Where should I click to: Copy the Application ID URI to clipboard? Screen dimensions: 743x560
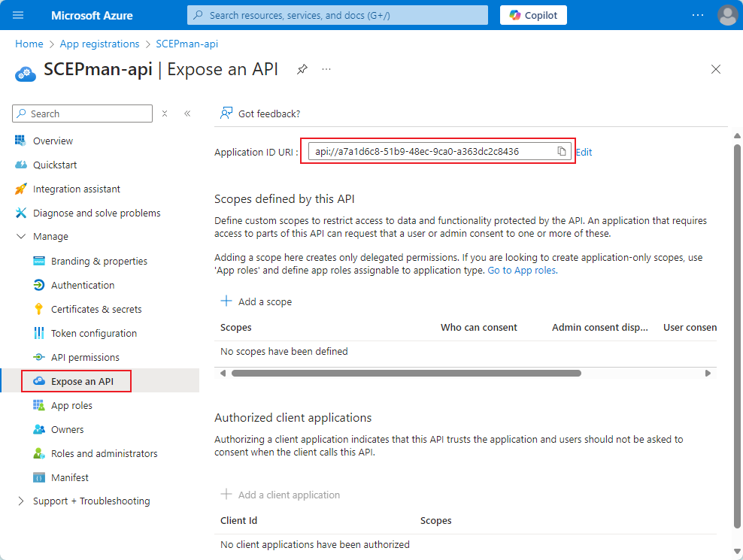[561, 151]
